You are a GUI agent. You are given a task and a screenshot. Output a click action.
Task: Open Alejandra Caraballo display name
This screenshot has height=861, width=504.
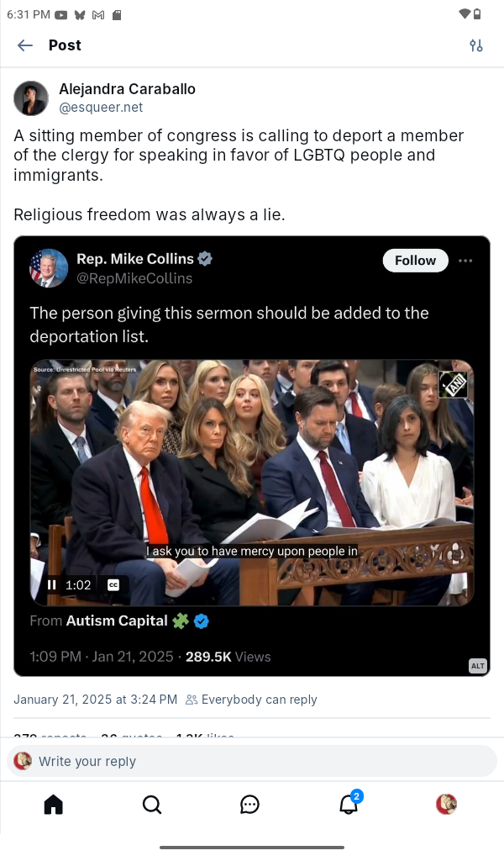pyautogui.click(x=127, y=89)
